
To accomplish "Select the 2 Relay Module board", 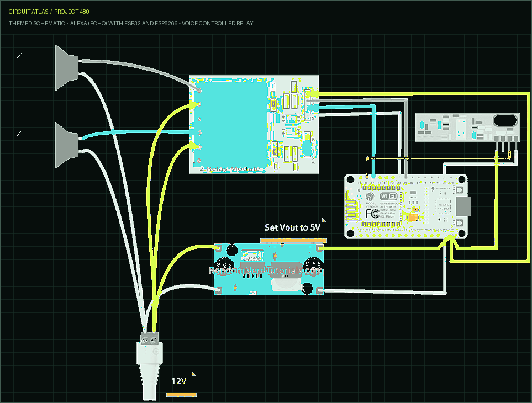I will pos(254,124).
